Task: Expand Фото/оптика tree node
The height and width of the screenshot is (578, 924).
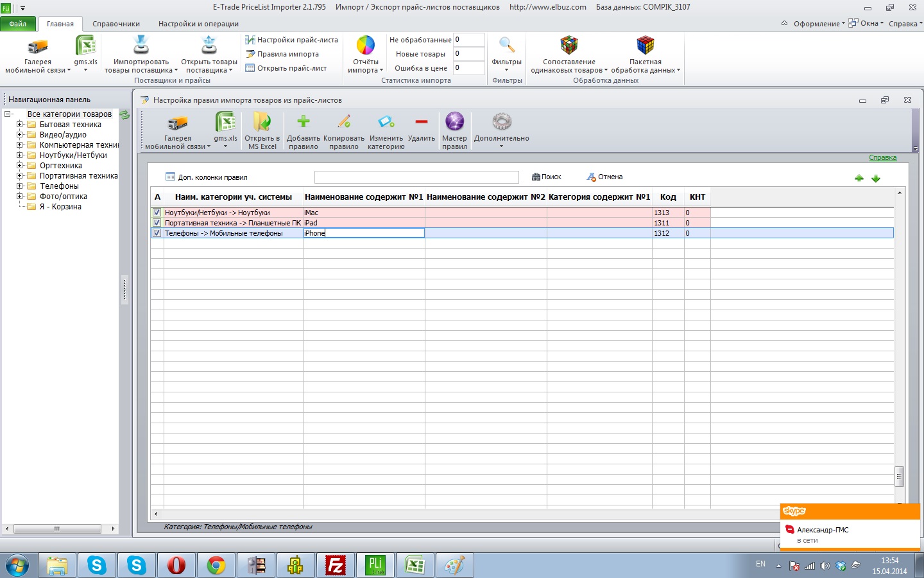Action: point(19,197)
